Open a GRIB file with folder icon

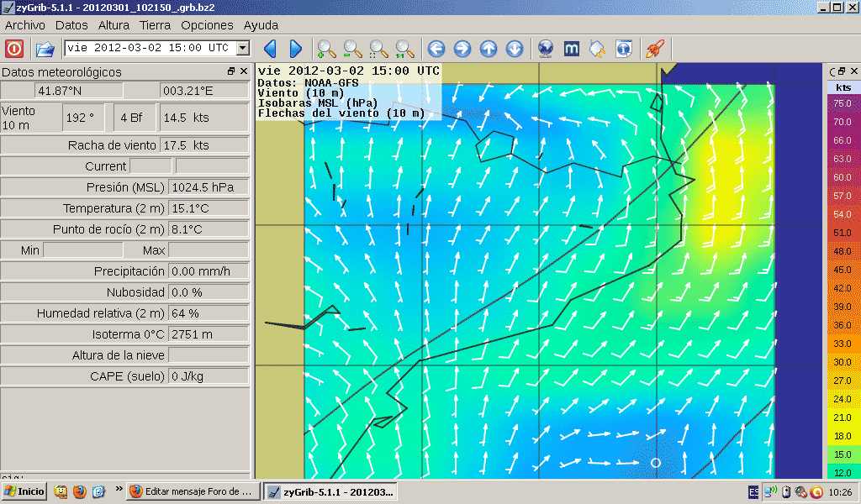(x=45, y=49)
